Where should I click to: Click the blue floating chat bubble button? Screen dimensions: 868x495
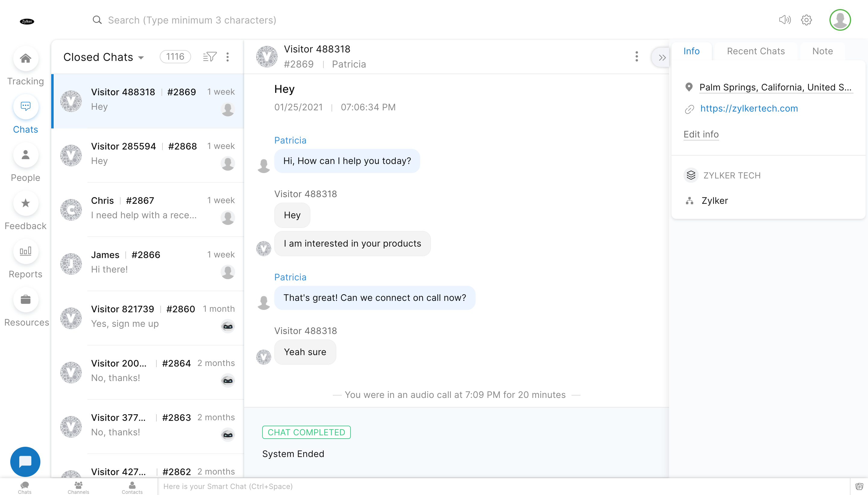point(25,461)
